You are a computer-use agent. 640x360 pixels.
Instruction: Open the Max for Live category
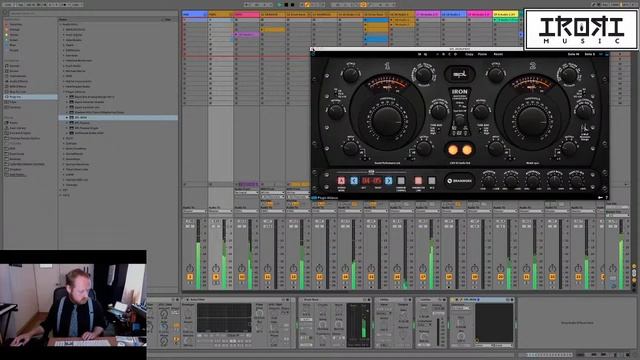[18, 92]
